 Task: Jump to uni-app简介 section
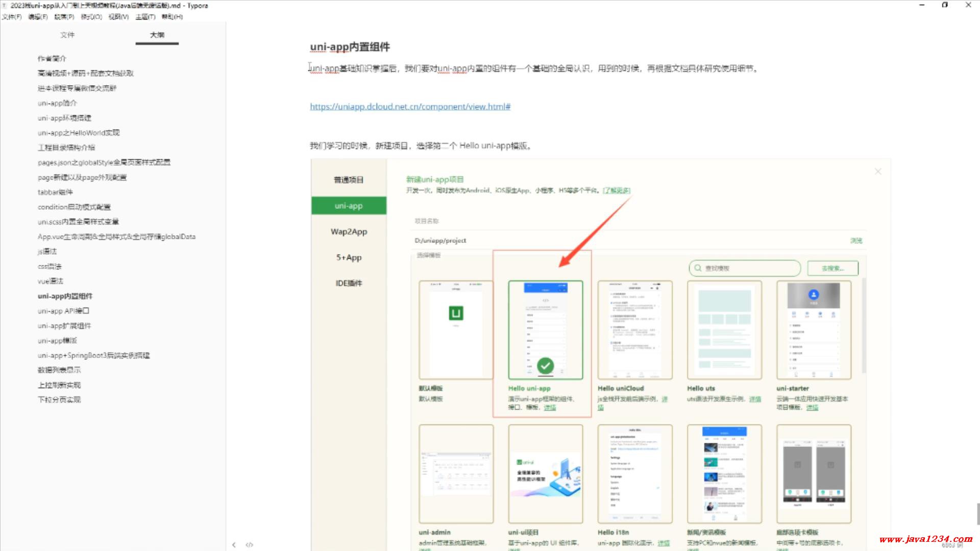pos(57,103)
